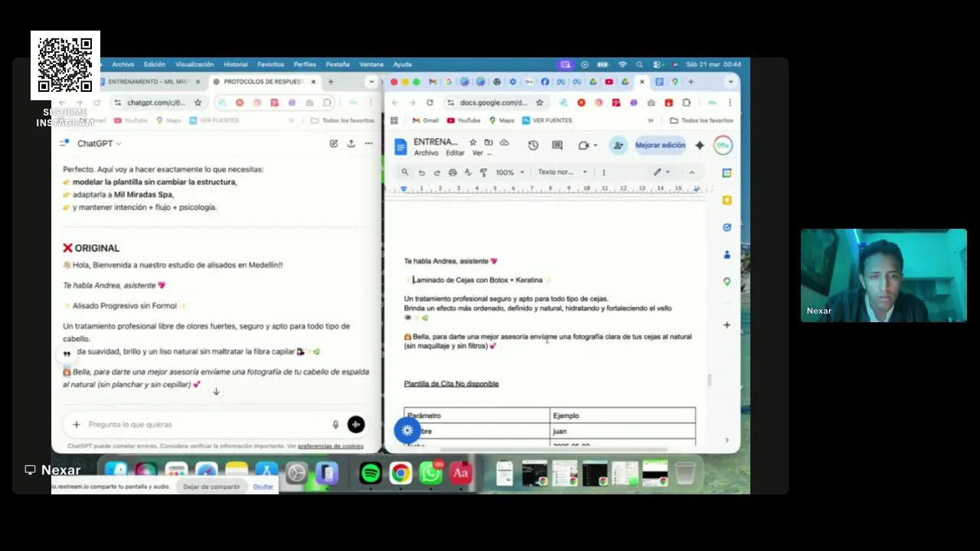Start a new chat in ChatGPT
Image resolution: width=980 pixels, height=551 pixels.
[x=334, y=143]
